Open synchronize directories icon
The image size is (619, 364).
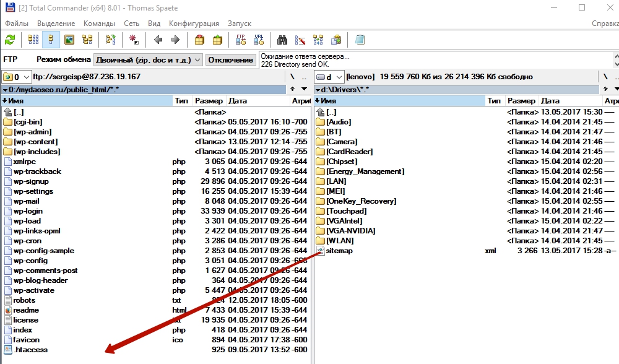tap(318, 40)
